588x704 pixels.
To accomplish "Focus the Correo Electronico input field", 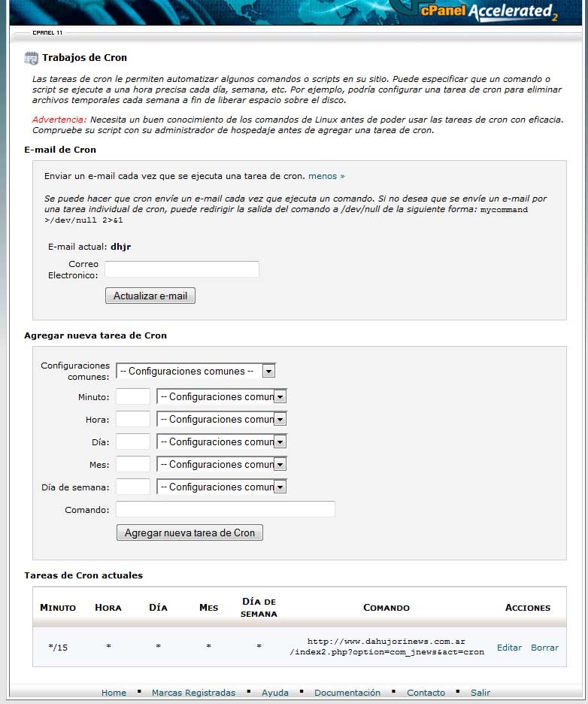I will (x=182, y=269).
